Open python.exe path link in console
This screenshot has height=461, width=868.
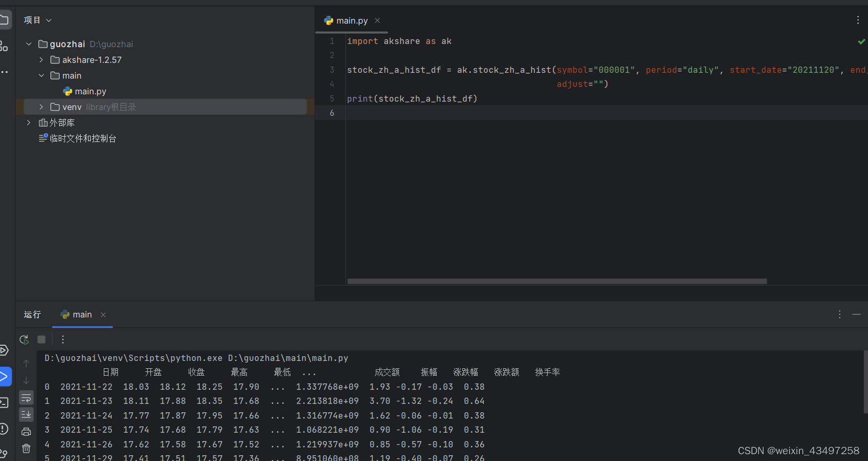(x=133, y=358)
